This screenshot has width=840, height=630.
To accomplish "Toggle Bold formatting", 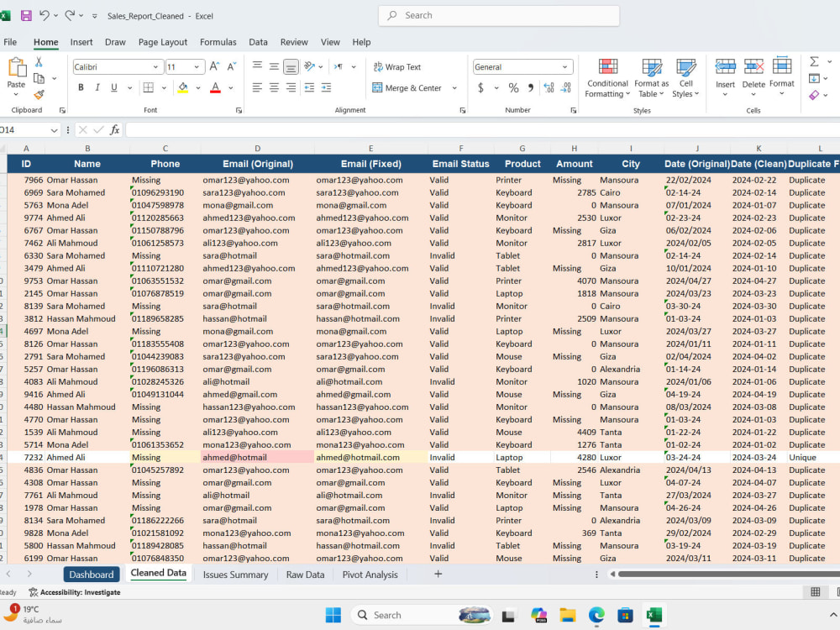I will click(x=81, y=87).
